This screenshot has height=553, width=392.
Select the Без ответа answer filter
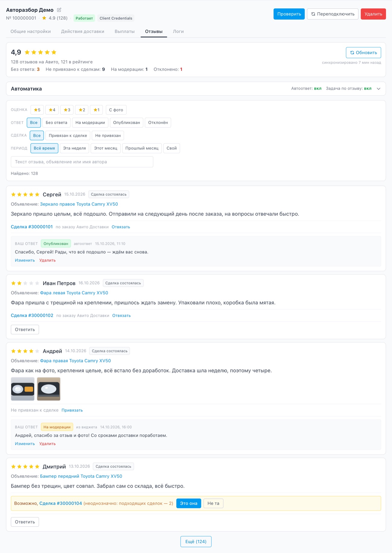pyautogui.click(x=56, y=122)
